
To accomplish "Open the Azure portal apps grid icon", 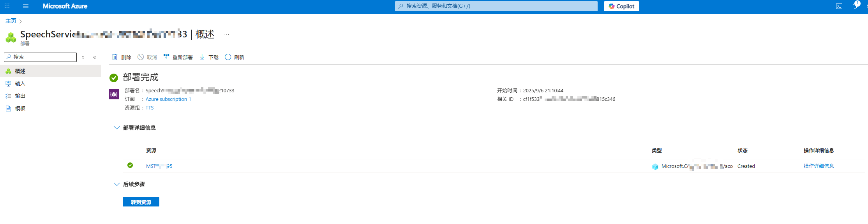I will point(7,6).
